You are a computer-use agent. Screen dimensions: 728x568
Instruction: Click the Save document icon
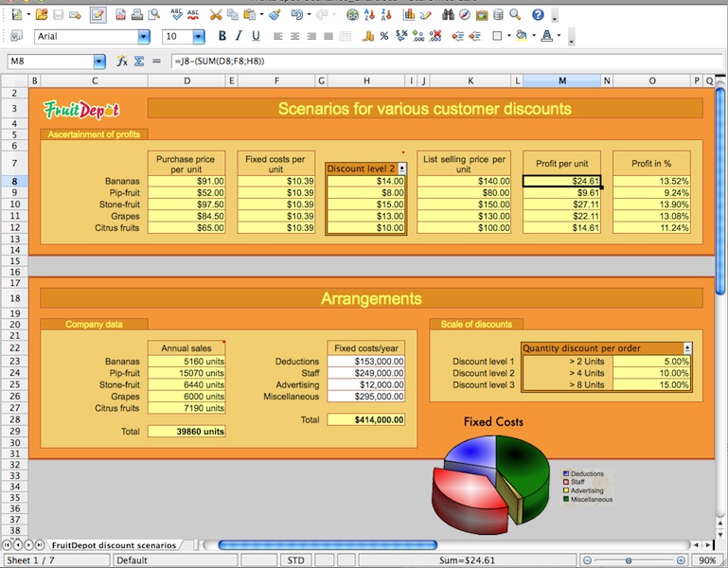[x=59, y=15]
